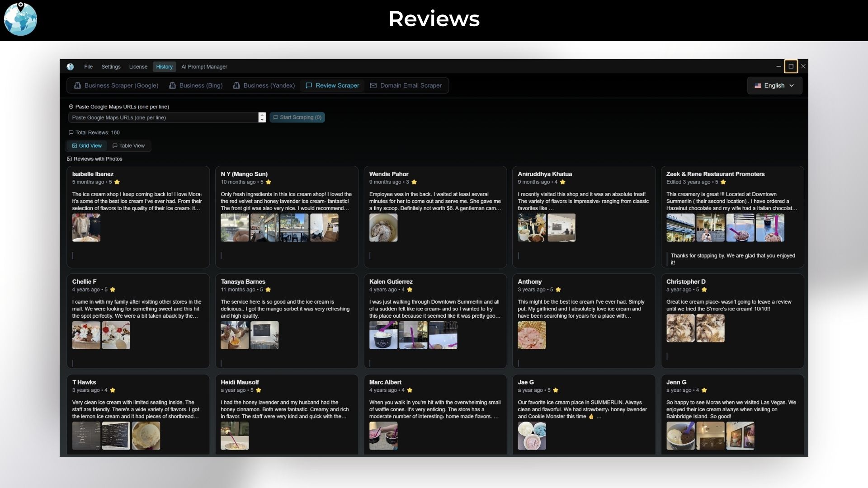Click the Business (Bing) building icon
Image resolution: width=868 pixels, height=488 pixels.
click(173, 85)
